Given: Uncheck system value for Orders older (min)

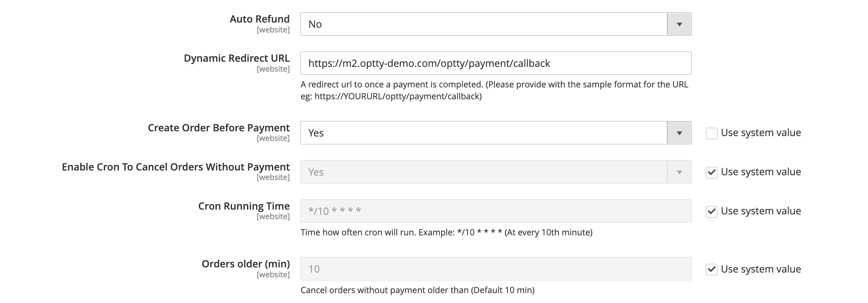Looking at the screenshot, I should click(x=711, y=270).
